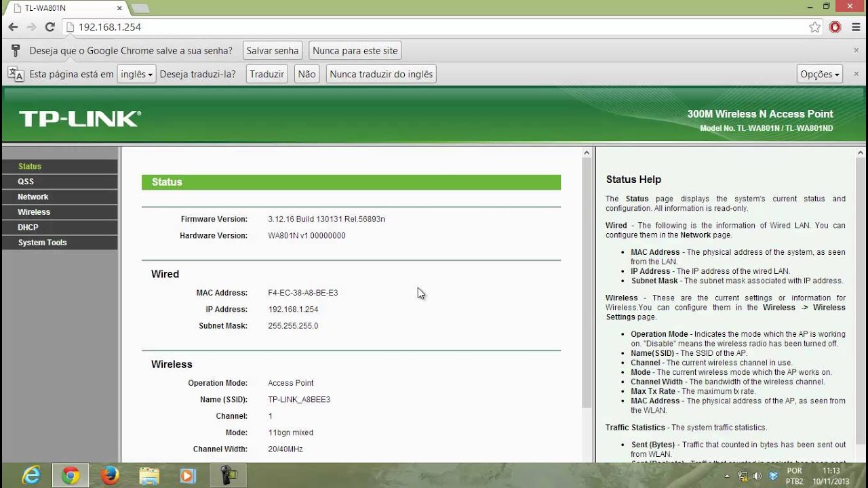This screenshot has height=488, width=868.
Task: Click the channel width value 20/40MHz
Action: point(285,449)
